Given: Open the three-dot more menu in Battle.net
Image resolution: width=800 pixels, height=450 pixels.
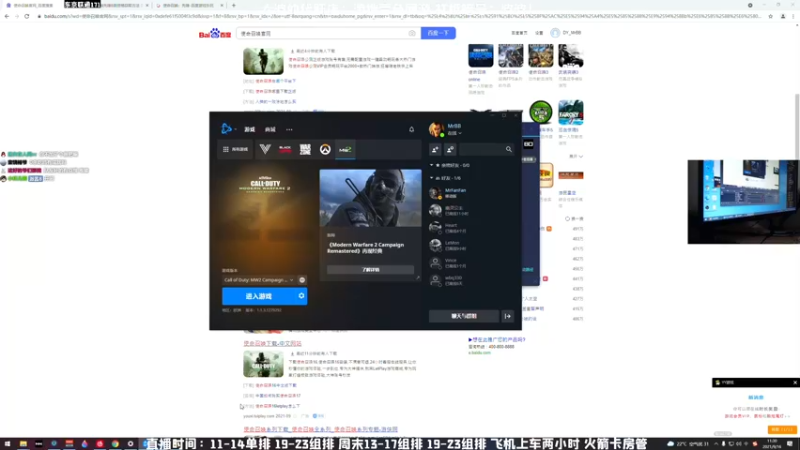Looking at the screenshot, I should (289, 130).
